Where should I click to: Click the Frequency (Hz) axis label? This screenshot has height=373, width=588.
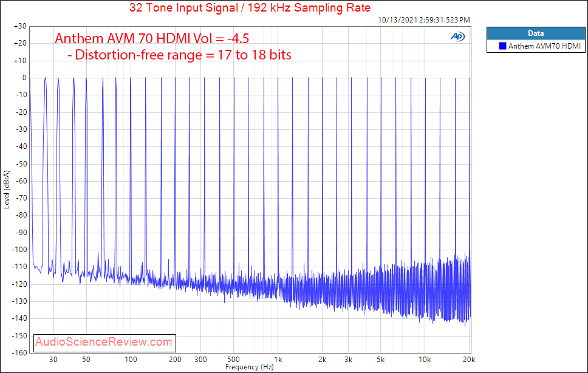[250, 367]
